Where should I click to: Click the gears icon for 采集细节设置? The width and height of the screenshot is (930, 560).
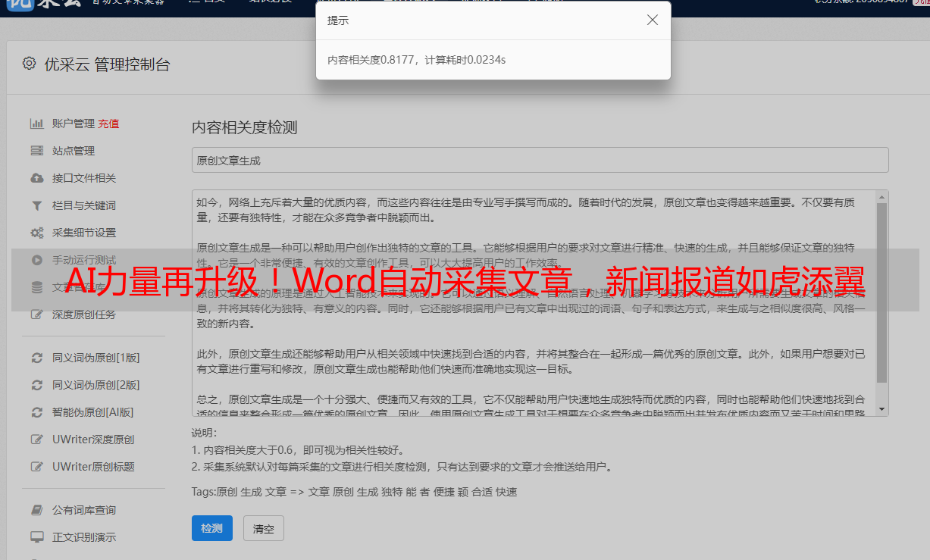coord(36,233)
